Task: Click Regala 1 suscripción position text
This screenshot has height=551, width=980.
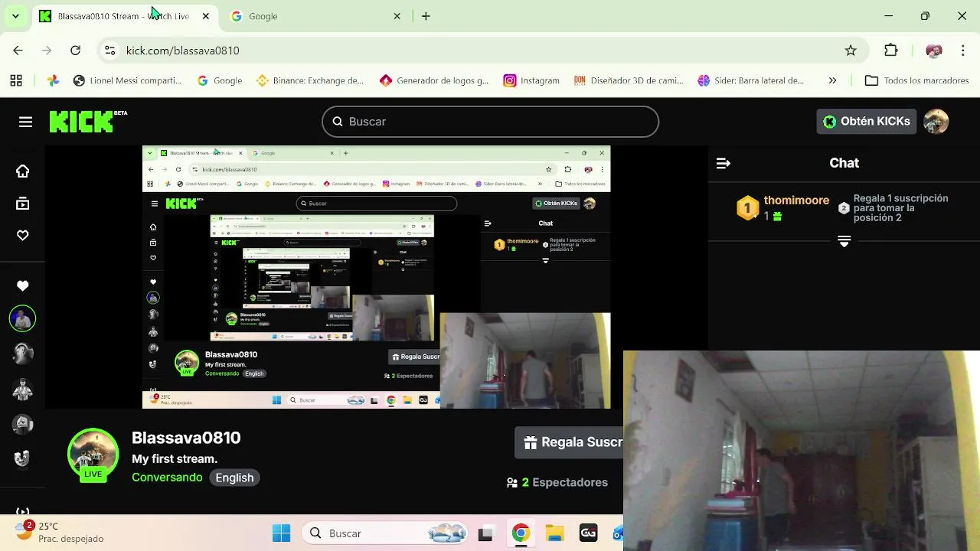Action: coord(901,208)
